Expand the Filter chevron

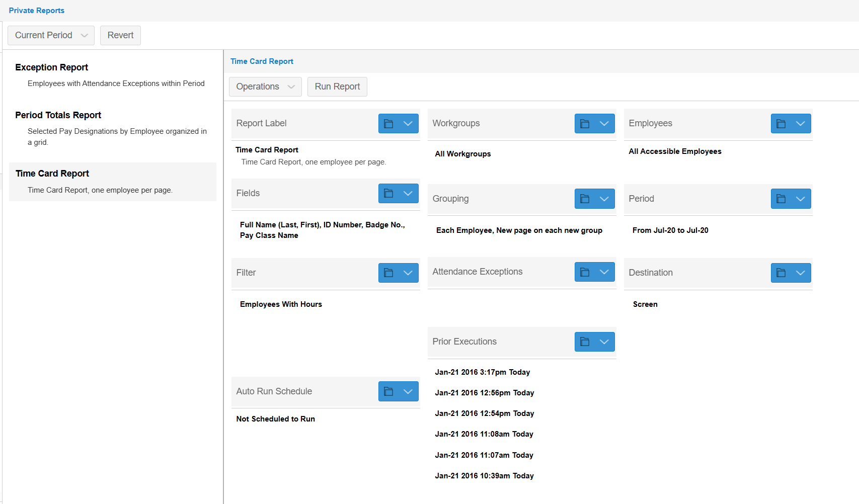[x=408, y=273]
